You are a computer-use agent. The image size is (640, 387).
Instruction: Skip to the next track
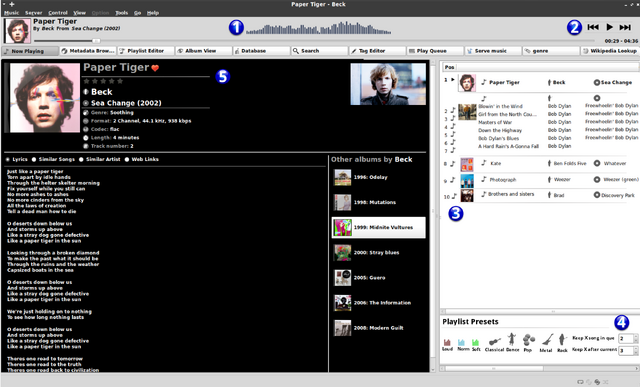[x=625, y=27]
